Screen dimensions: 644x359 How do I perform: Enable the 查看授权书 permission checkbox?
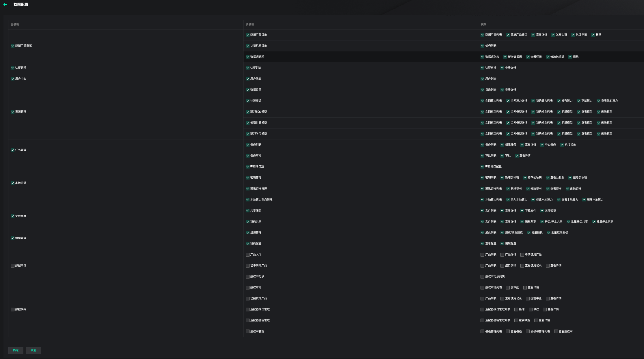pyautogui.click(x=556, y=332)
